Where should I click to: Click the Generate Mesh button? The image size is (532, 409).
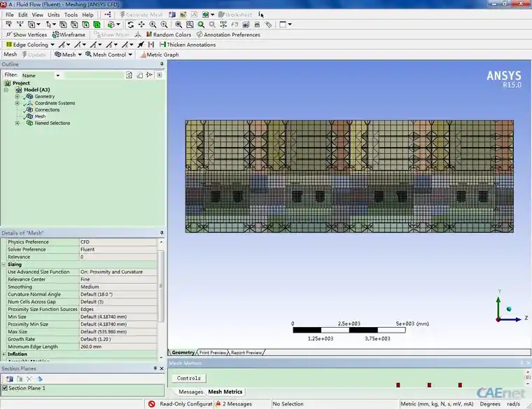click(141, 15)
